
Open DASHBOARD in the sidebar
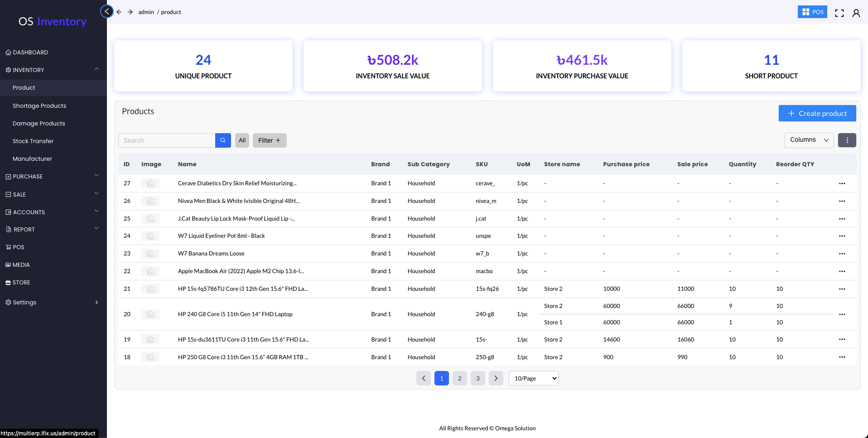coord(30,52)
